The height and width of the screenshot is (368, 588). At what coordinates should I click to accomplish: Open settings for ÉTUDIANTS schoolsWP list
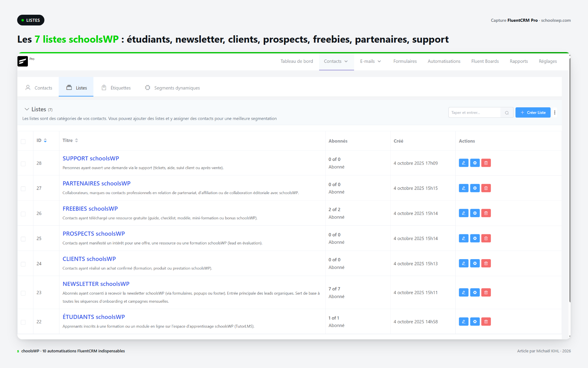(475, 322)
